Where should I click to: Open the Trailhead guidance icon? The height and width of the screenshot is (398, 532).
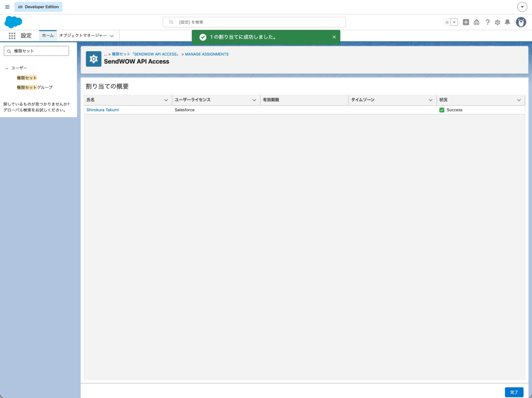pyautogui.click(x=477, y=22)
